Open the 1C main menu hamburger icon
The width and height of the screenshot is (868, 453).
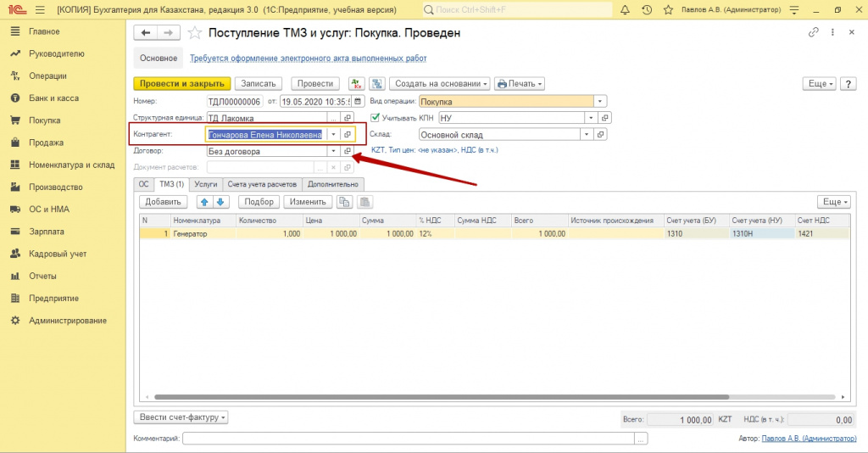pyautogui.click(x=40, y=10)
